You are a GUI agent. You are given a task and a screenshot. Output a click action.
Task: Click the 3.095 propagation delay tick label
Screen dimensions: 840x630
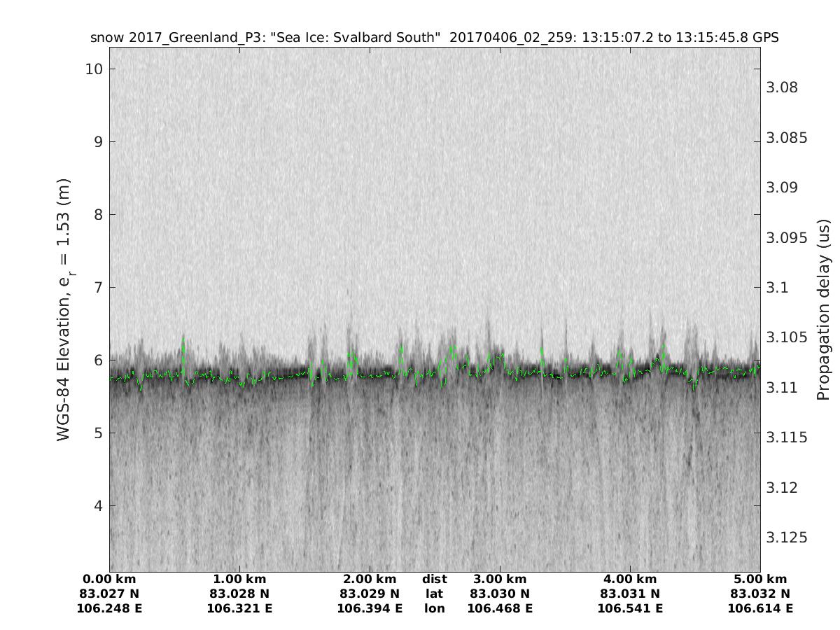tap(787, 238)
